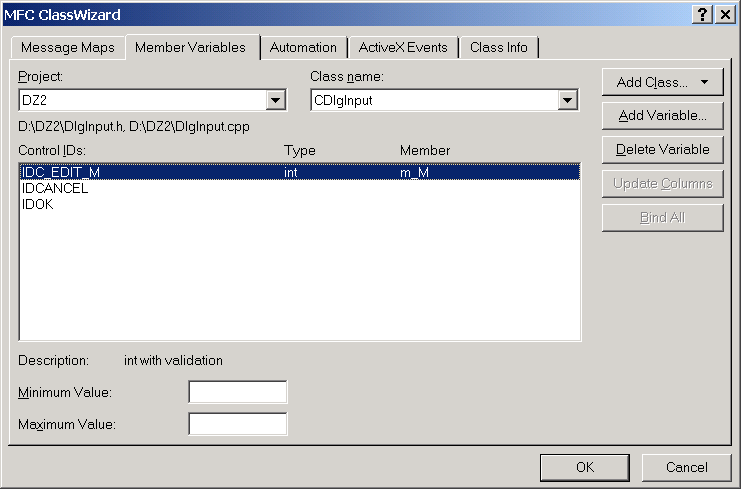
Task: Click the Delete Variable button
Action: point(663,150)
